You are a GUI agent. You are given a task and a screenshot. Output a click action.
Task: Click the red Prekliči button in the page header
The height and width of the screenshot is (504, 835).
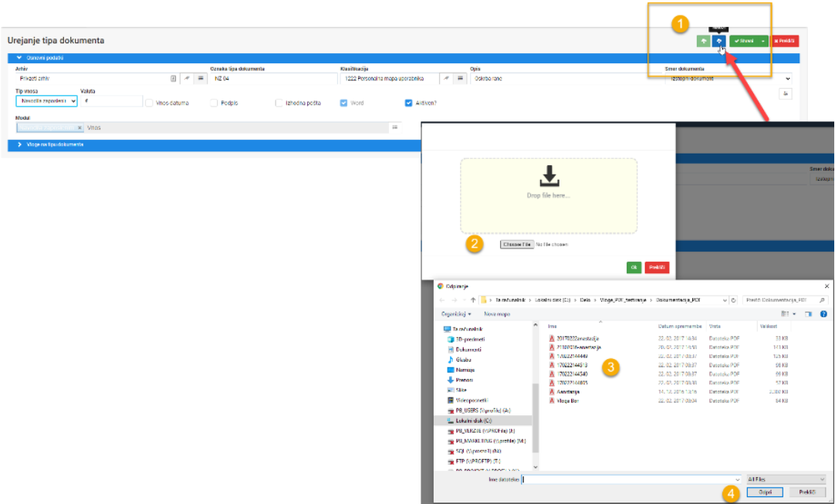pyautogui.click(x=784, y=41)
